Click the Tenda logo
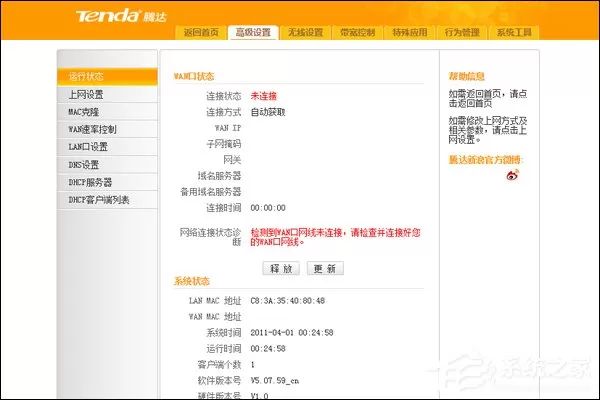Viewport: 600px width, 400px height. [121, 16]
